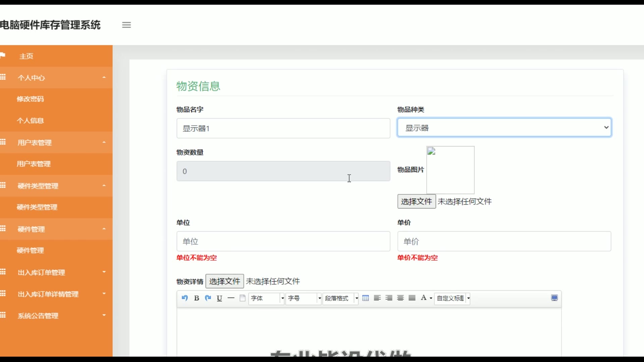Click the 单价 input field

[x=504, y=241]
